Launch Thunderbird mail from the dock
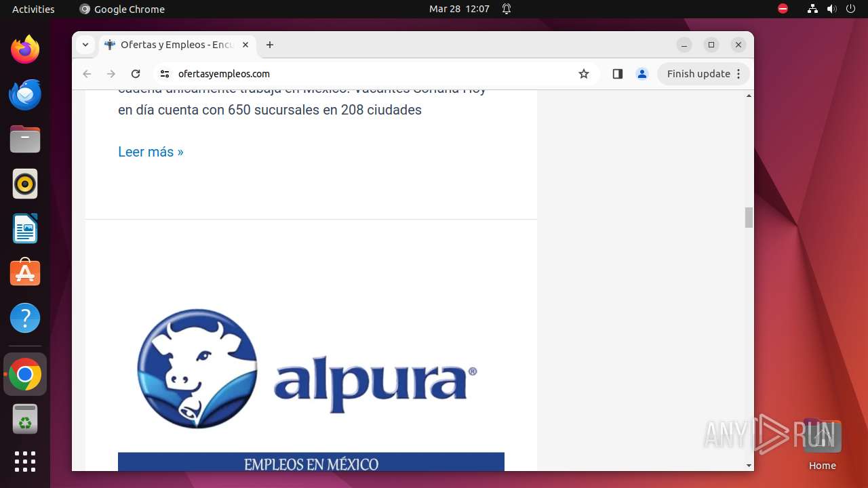 [x=25, y=94]
